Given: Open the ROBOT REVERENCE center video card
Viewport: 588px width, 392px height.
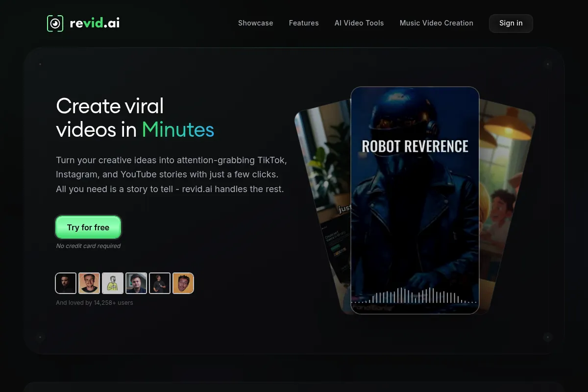Looking at the screenshot, I should click(x=415, y=200).
